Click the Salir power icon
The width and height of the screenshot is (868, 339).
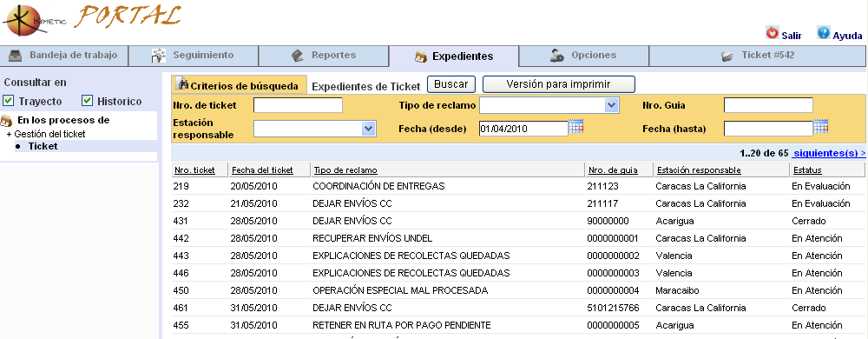pos(773,33)
